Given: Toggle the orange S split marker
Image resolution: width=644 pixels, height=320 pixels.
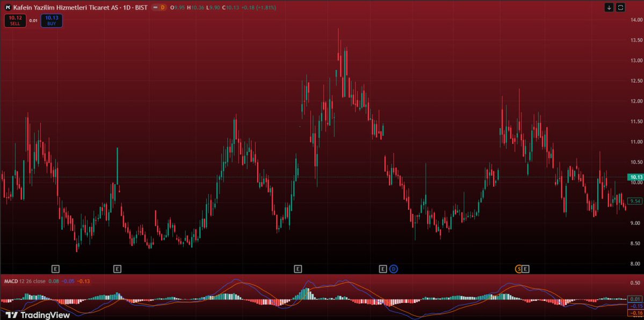Looking at the screenshot, I should click(x=518, y=268).
